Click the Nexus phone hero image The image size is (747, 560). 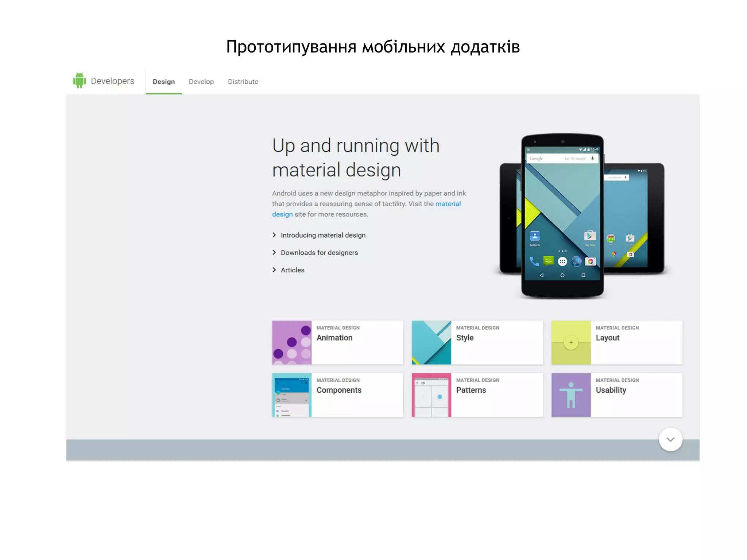coord(562,215)
